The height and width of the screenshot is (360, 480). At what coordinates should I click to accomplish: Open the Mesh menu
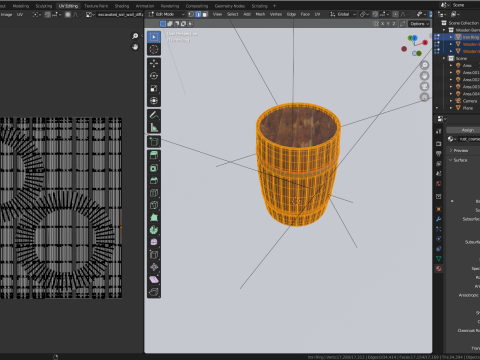pos(260,14)
